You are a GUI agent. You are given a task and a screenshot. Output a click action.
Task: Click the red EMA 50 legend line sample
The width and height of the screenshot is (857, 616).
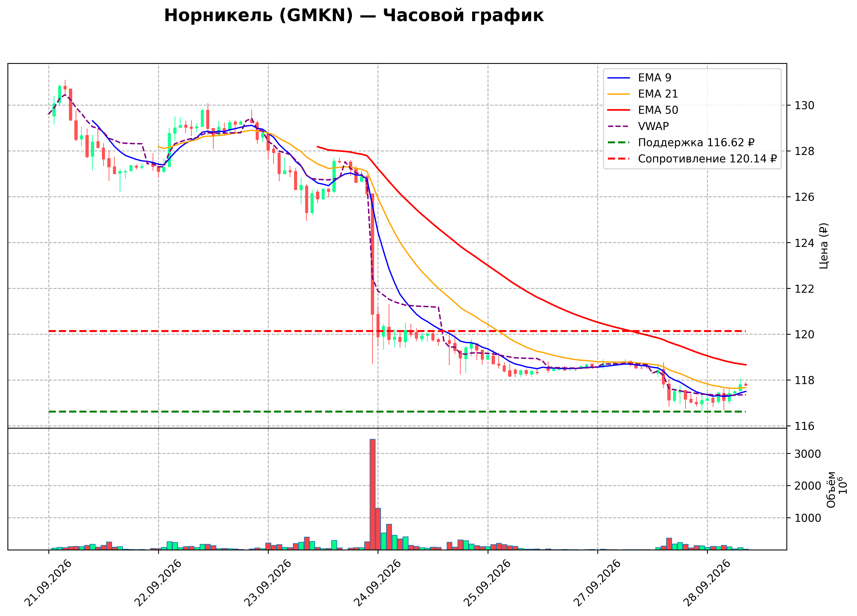619,110
